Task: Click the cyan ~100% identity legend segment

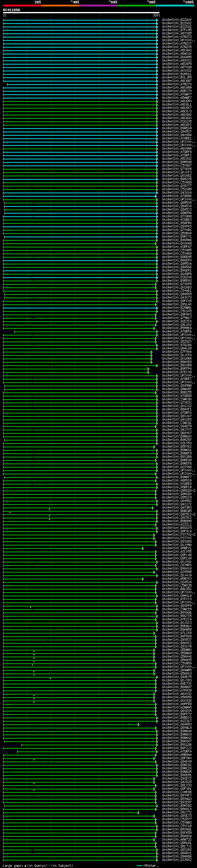Action: click(x=175, y=6)
